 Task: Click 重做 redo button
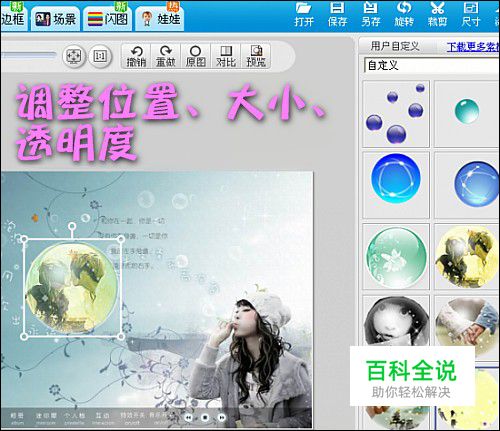166,56
